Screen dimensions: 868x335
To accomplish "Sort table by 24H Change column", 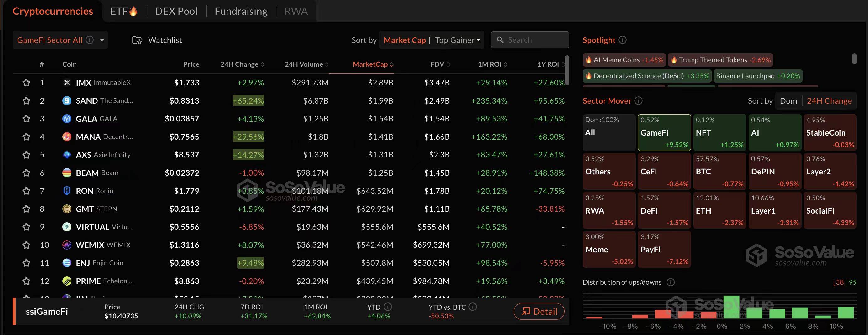I will [x=242, y=64].
